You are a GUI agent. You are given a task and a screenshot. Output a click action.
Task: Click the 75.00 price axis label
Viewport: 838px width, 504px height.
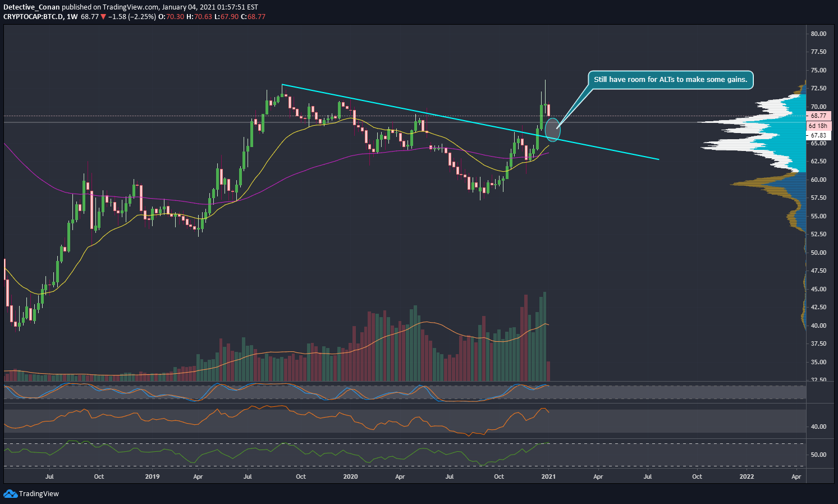(818, 70)
